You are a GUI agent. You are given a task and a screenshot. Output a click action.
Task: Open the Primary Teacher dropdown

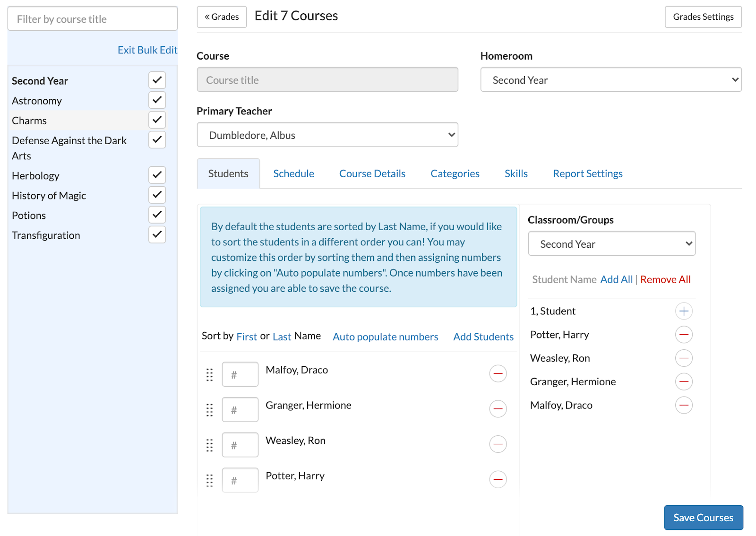coord(327,135)
